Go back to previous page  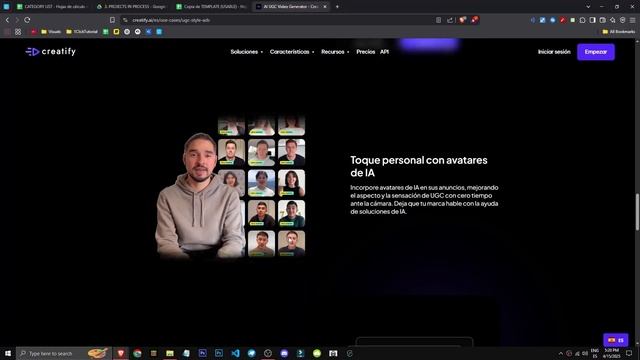(x=7, y=20)
